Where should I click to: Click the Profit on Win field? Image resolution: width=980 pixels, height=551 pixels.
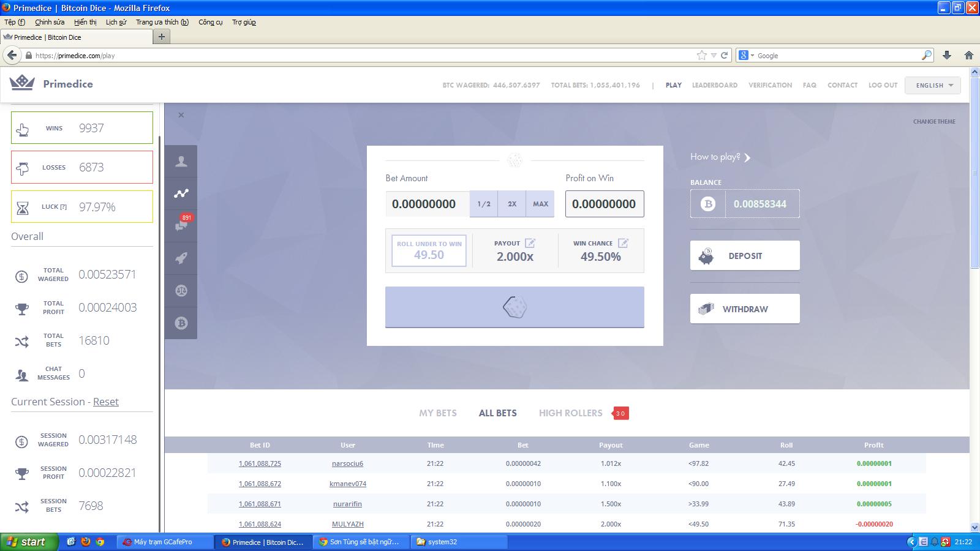click(x=605, y=204)
